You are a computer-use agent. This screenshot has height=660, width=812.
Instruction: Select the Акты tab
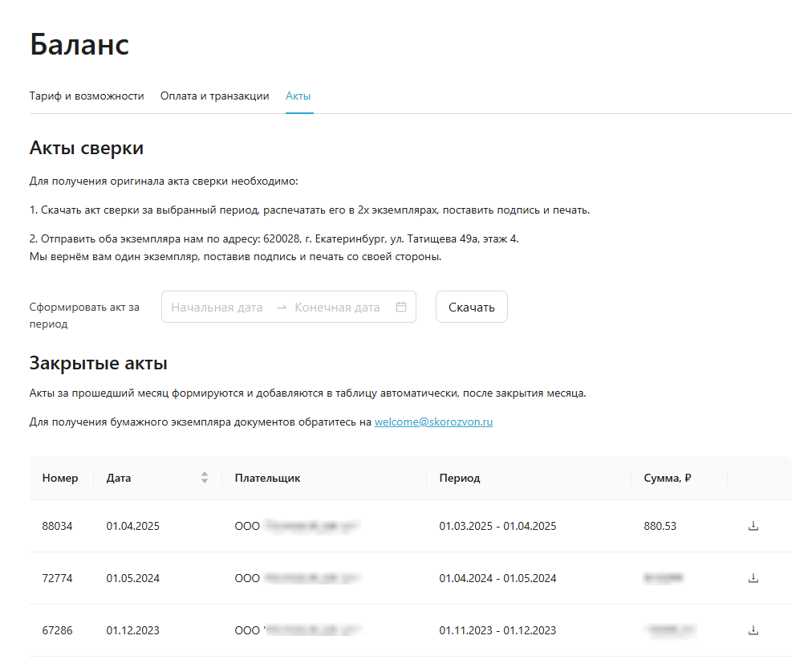(298, 95)
